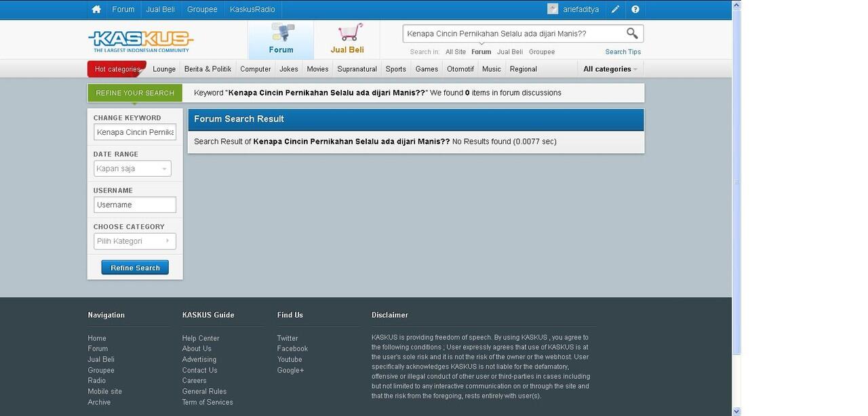Open the Sports category
This screenshot has width=868, height=416.
point(396,69)
